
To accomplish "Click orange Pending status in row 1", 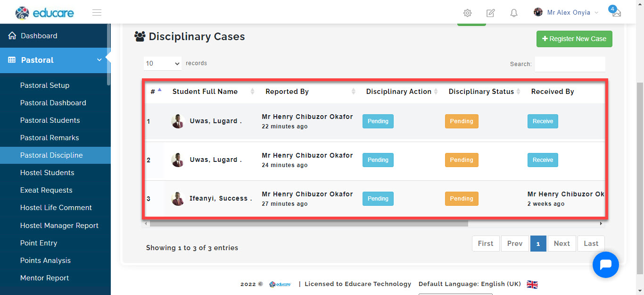I will point(462,121).
